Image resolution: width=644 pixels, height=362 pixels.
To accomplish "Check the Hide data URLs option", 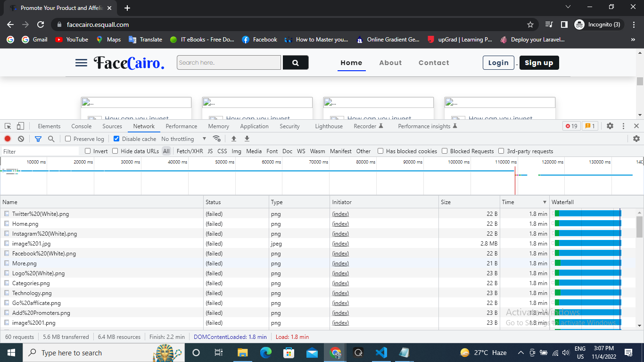I will (x=115, y=151).
